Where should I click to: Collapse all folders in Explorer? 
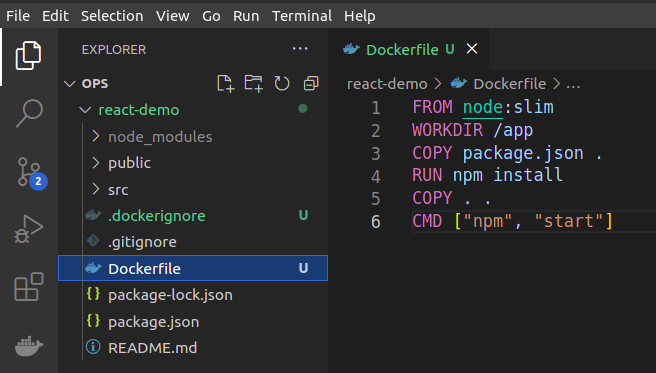[x=311, y=83]
